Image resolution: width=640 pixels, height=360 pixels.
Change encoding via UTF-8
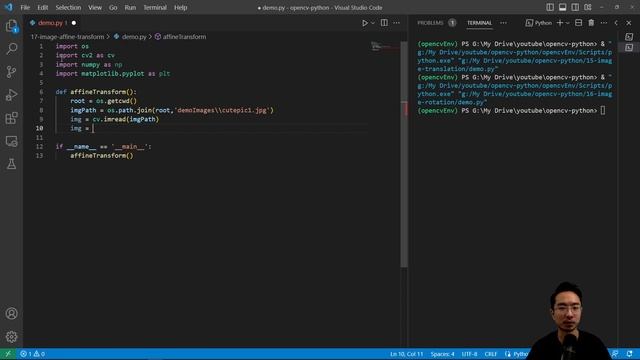(x=469, y=354)
